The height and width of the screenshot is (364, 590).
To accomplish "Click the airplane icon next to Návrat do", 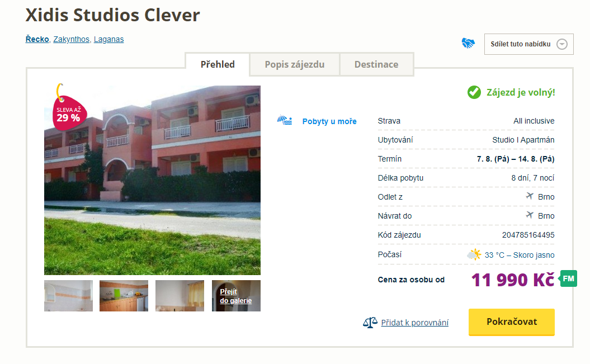I will [530, 215].
